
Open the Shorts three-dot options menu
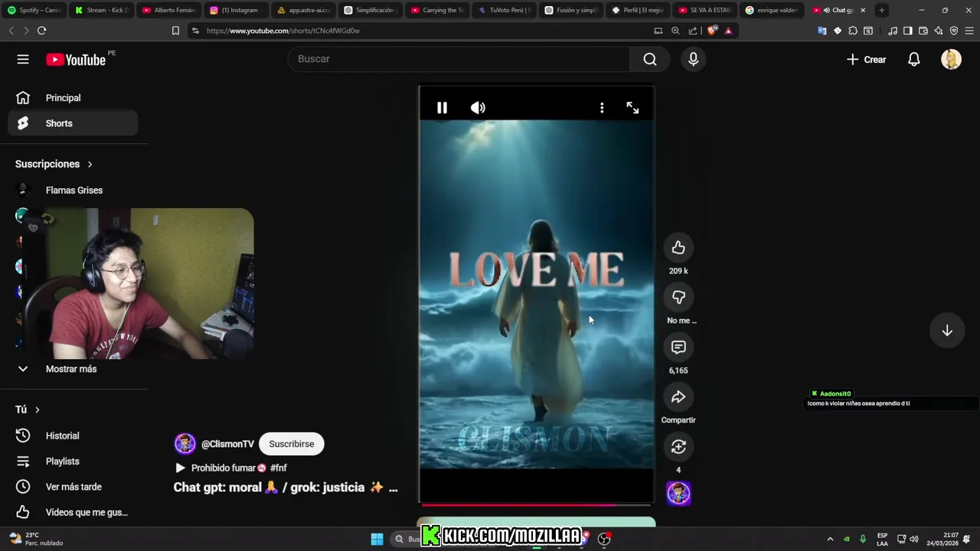click(602, 108)
